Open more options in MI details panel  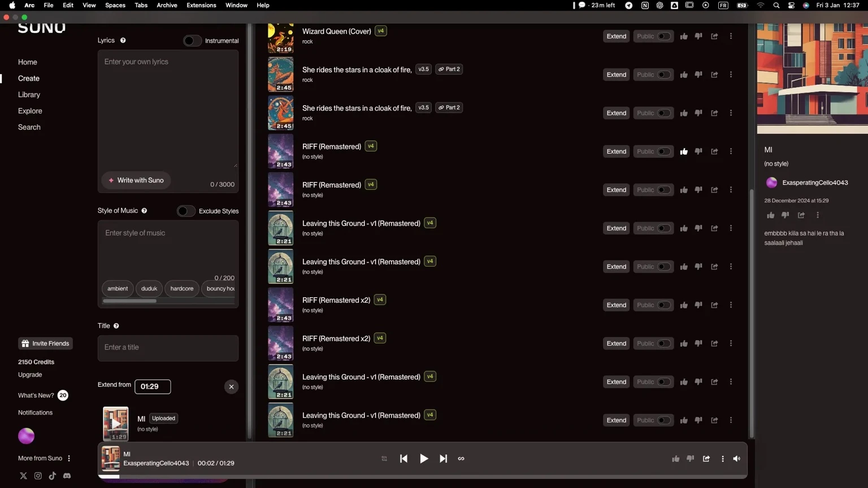(818, 215)
